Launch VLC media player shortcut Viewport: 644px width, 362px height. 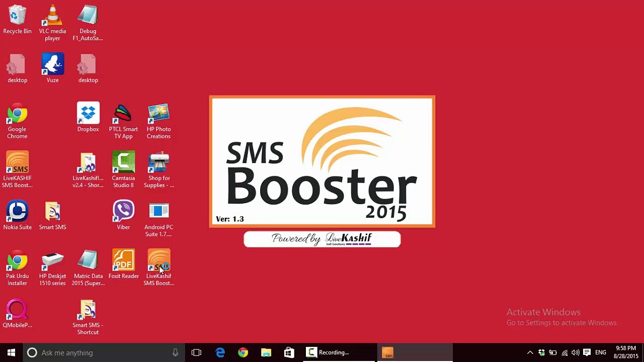click(52, 23)
